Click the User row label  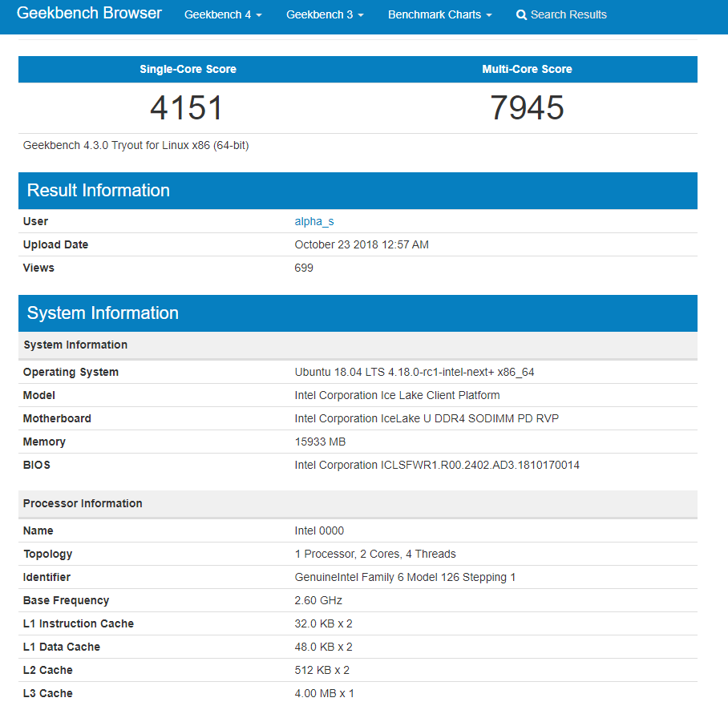point(36,221)
